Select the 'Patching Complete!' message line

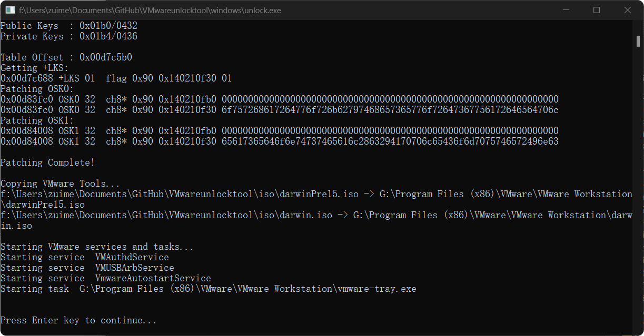pyautogui.click(x=47, y=162)
